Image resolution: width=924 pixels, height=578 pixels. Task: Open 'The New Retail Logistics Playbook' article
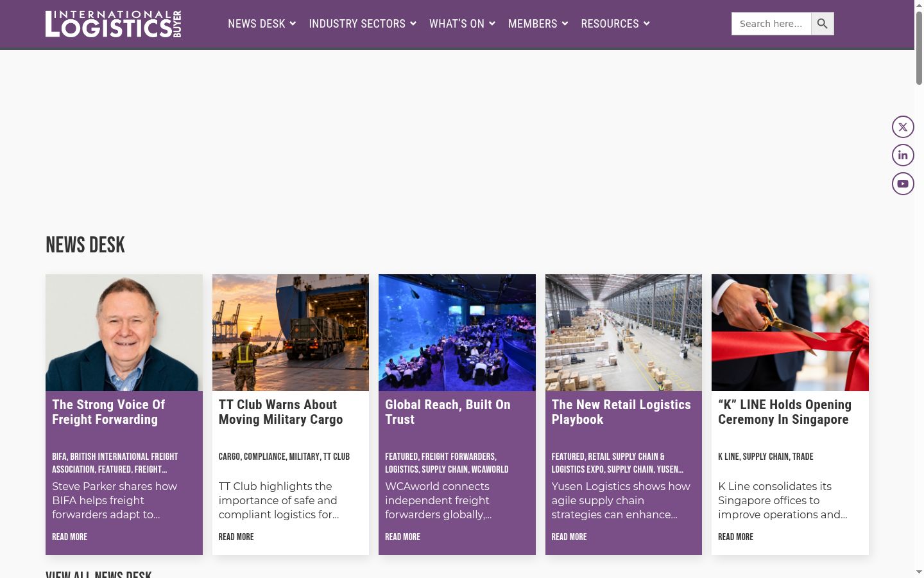(621, 412)
